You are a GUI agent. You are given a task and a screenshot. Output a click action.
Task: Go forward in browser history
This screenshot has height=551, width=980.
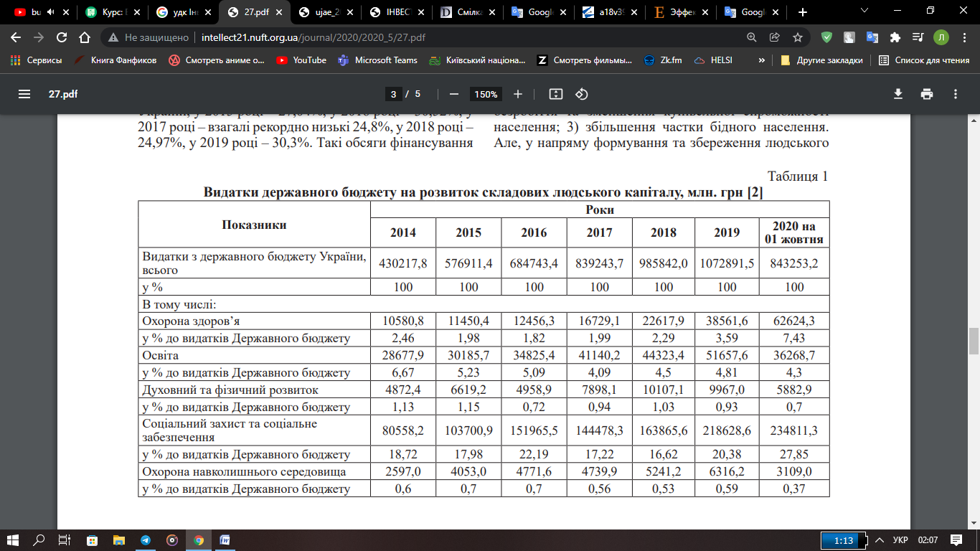click(39, 37)
